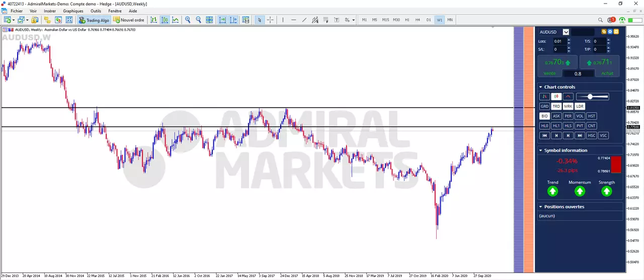Draw a horizontal line tool

(294, 20)
